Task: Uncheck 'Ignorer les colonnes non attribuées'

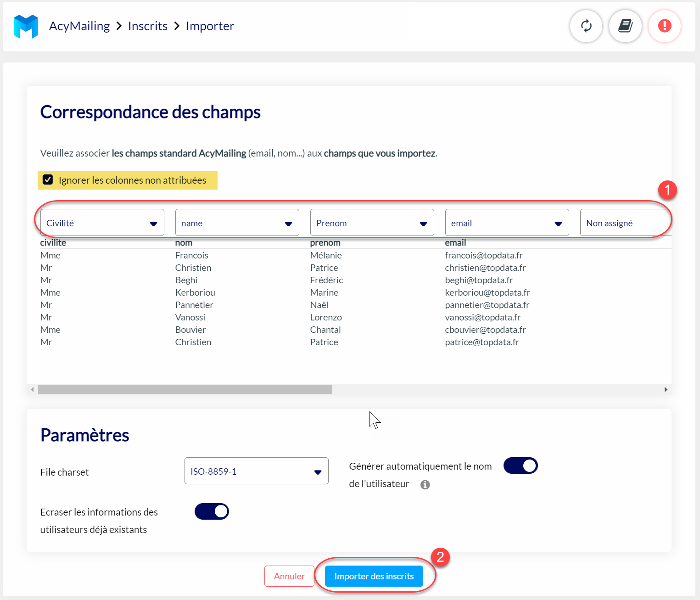Action: click(x=48, y=179)
